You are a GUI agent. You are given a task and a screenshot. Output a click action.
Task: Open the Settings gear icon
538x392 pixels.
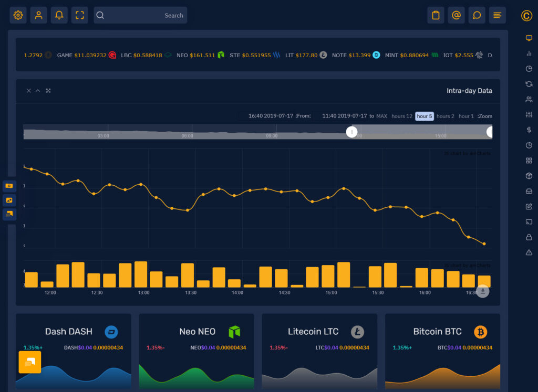[18, 15]
